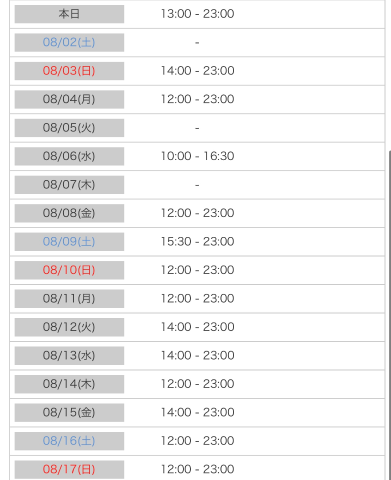The image size is (391, 480).
Task: Click the 08/13(水) date label
Action: pyautogui.click(x=69, y=356)
